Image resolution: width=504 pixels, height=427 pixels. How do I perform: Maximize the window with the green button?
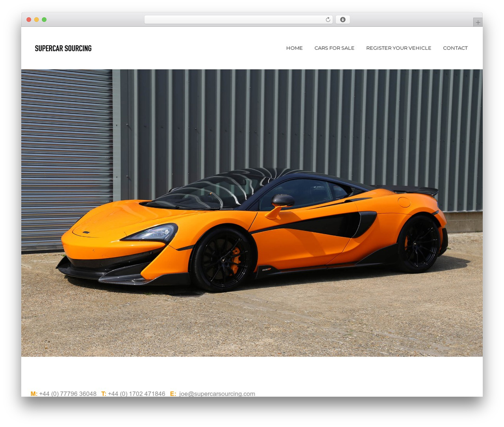(x=44, y=20)
